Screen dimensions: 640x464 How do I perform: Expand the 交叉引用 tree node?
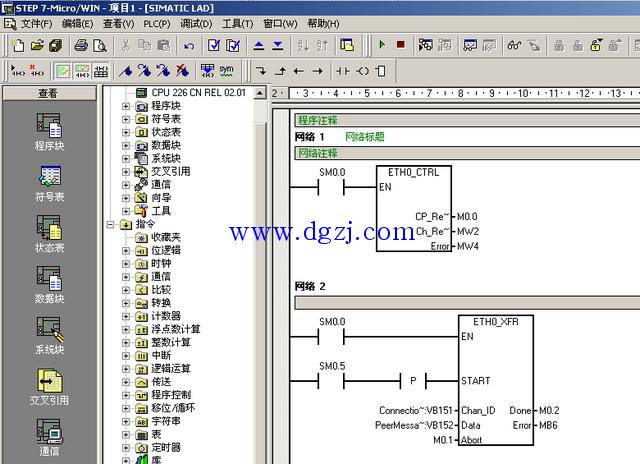pyautogui.click(x=126, y=172)
